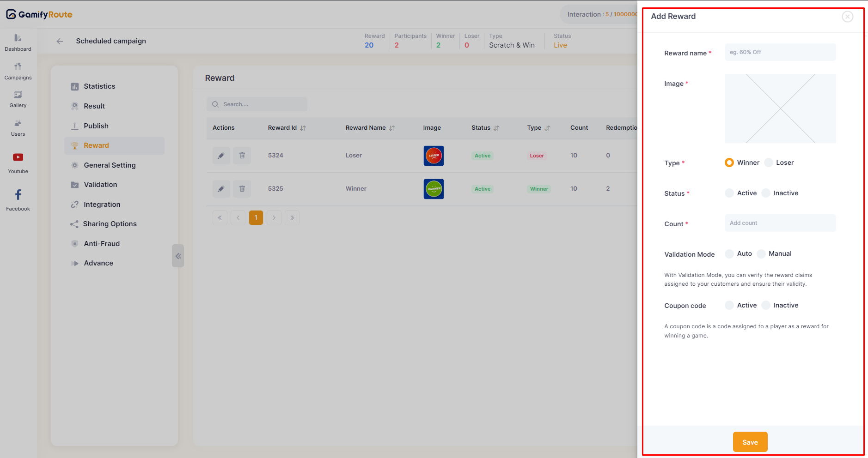Open the Statistics menu item

pyautogui.click(x=99, y=86)
